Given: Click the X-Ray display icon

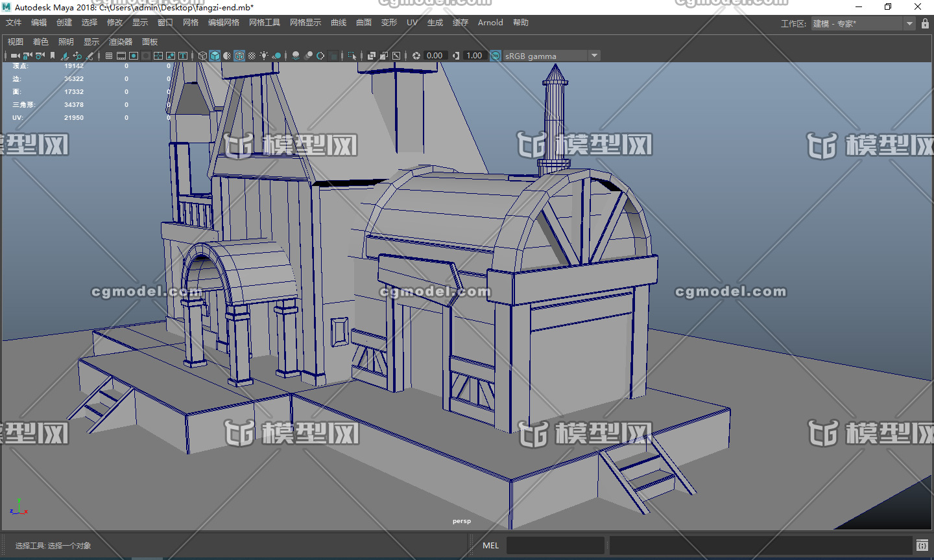Looking at the screenshot, I should point(372,56).
